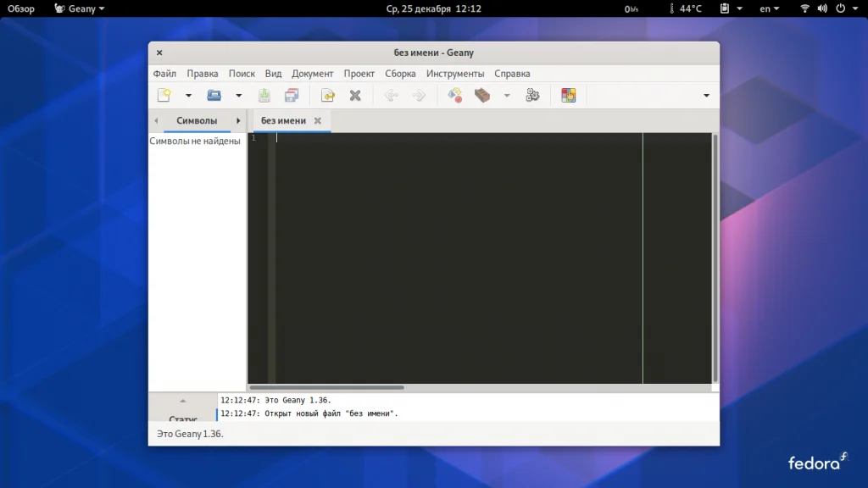This screenshot has height=488, width=868.
Task: Click the Reload file toolbar icon
Action: pyautogui.click(x=327, y=96)
